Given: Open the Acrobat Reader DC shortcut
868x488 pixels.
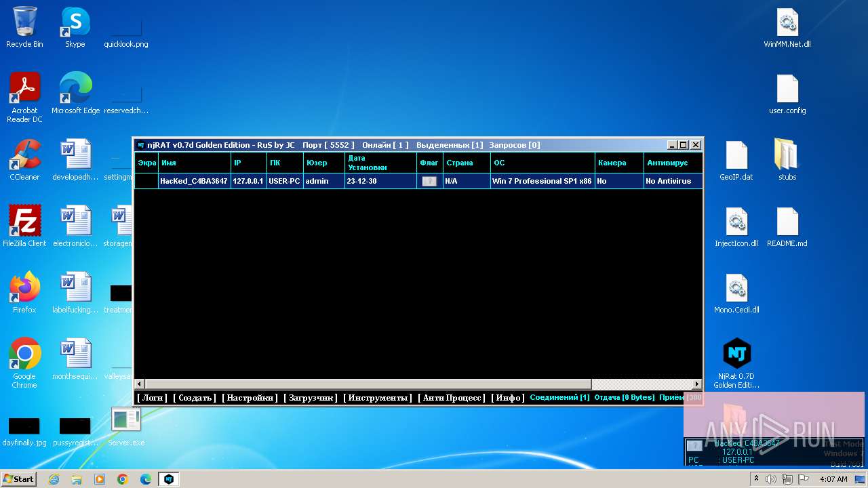Looking at the screenshot, I should (x=24, y=97).
